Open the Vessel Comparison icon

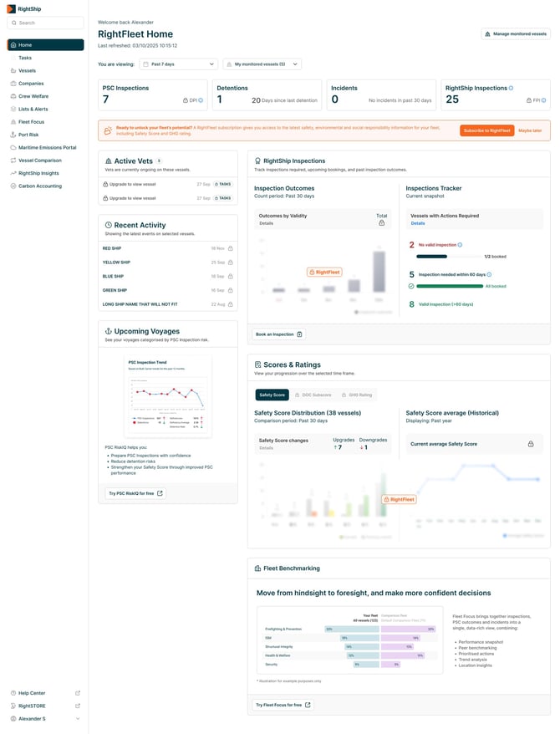[x=13, y=160]
